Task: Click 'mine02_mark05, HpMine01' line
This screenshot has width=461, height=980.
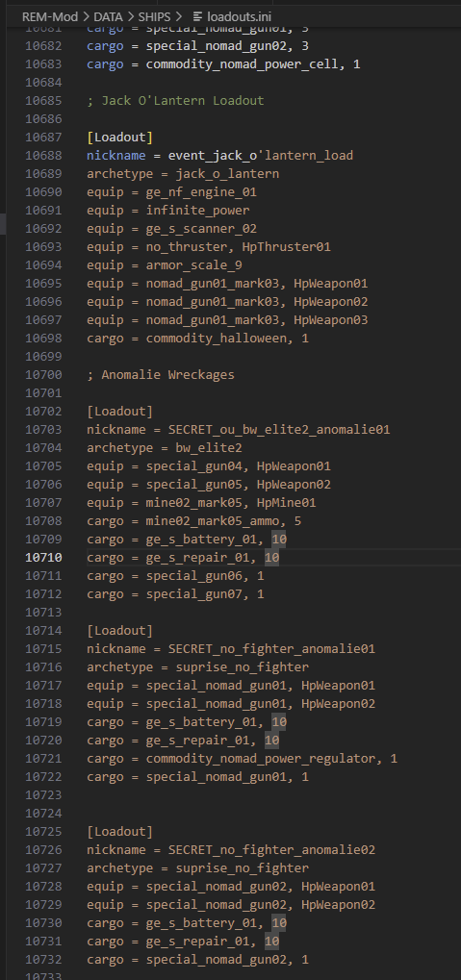Action: (x=201, y=502)
